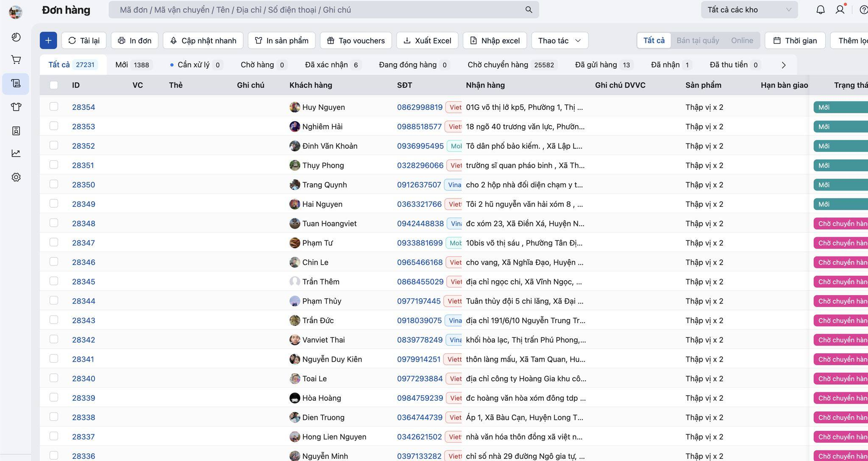
Task: Click the blue plus add-order button
Action: point(48,40)
